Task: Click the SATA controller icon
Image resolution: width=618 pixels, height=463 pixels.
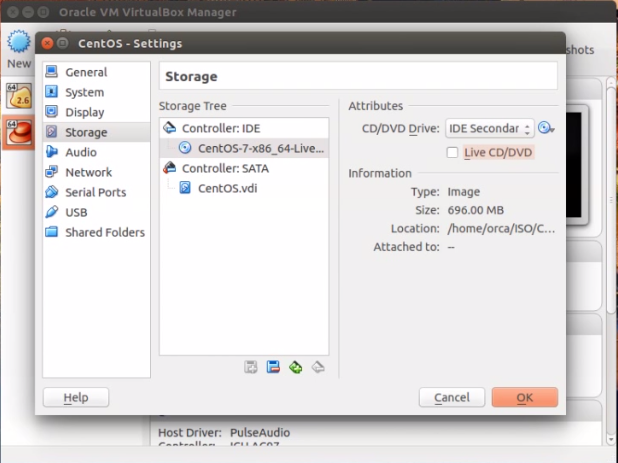Action: [170, 168]
